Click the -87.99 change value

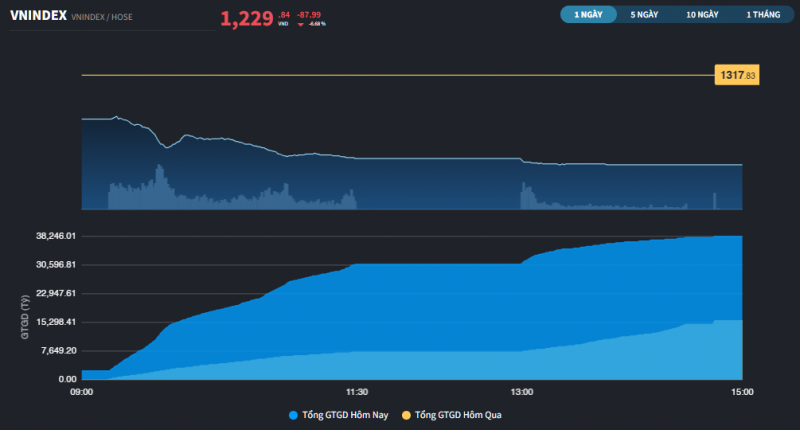(309, 14)
